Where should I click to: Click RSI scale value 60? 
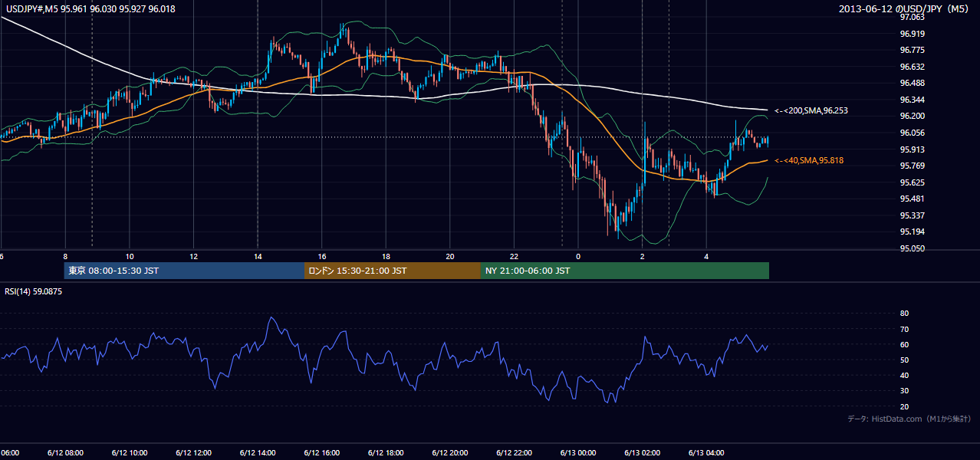click(x=904, y=344)
